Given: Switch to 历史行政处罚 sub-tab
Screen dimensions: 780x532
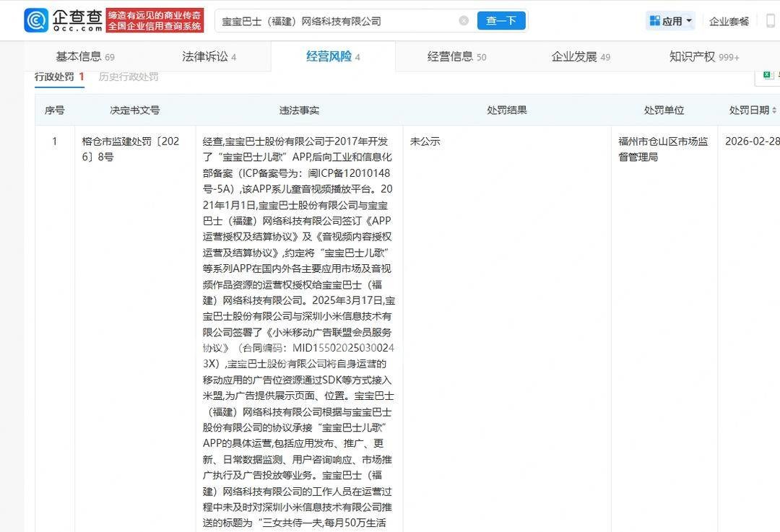Looking at the screenshot, I should [x=129, y=77].
